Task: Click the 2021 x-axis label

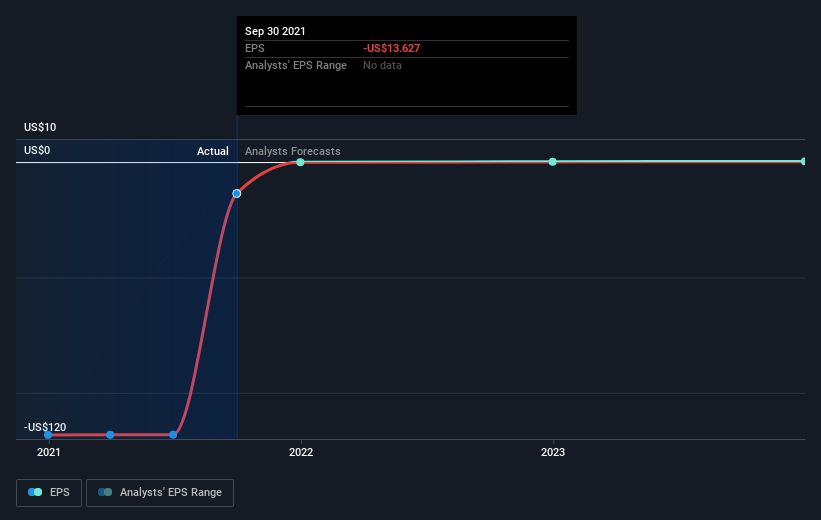Action: [x=49, y=452]
